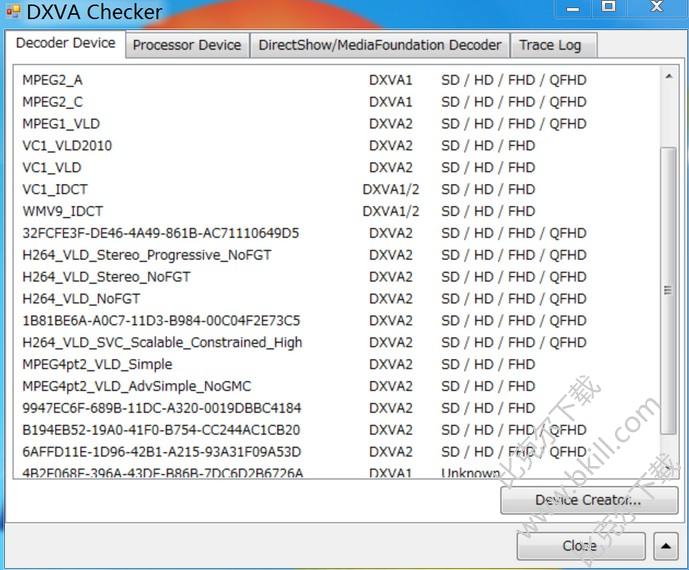
Task: Click SD / HD / FHD in VC1_VLD2010 row
Action: click(488, 145)
